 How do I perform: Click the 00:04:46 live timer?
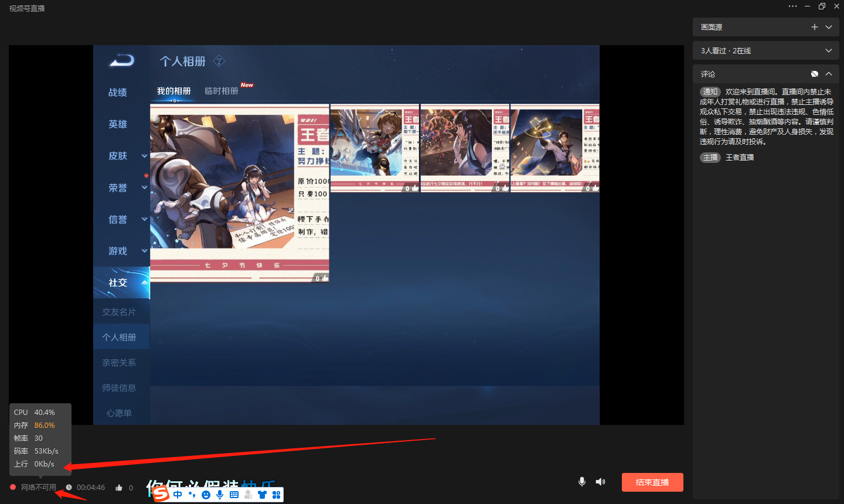(x=91, y=487)
